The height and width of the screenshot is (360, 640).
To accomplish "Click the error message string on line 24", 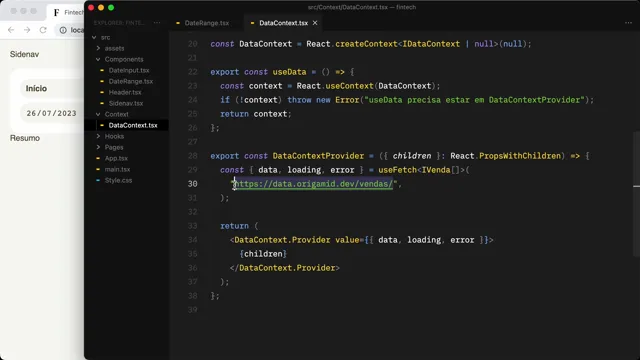I will [x=474, y=100].
